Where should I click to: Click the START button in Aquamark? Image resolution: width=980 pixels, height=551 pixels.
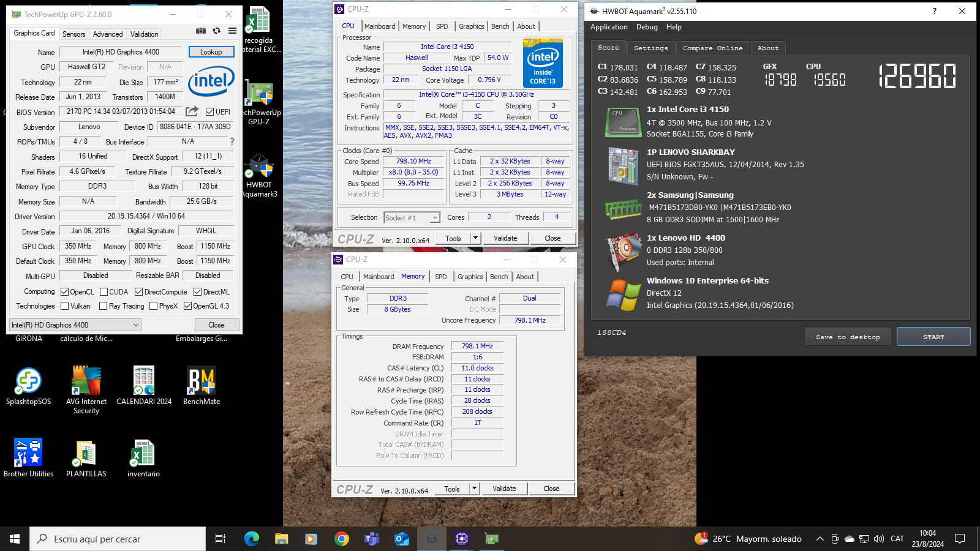(933, 337)
